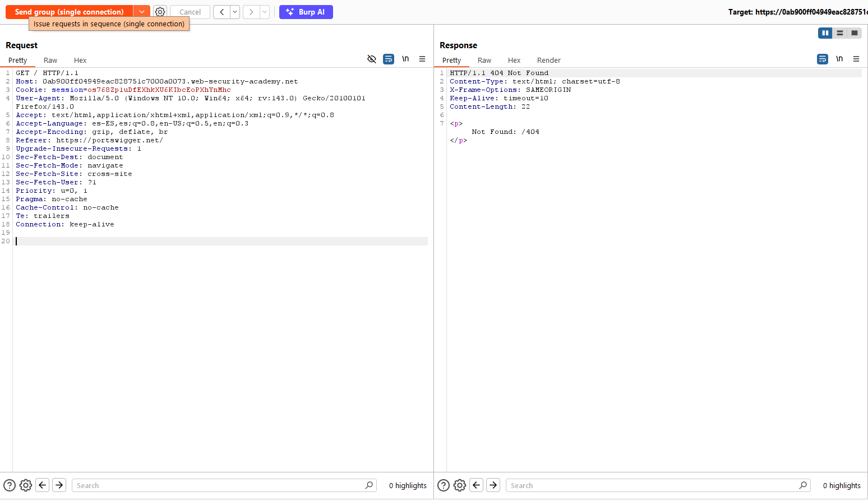
Task: Go to previous request in history
Action: tap(221, 12)
